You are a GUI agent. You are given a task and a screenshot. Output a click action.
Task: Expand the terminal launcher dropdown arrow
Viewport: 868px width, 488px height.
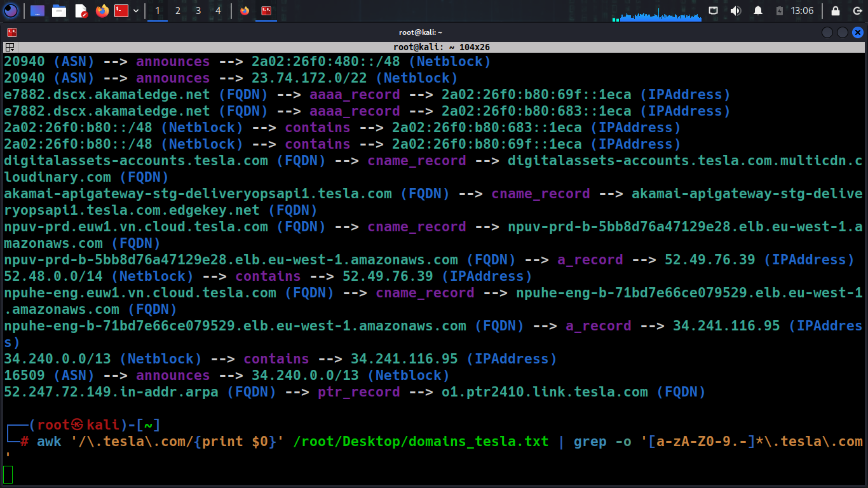(x=136, y=11)
